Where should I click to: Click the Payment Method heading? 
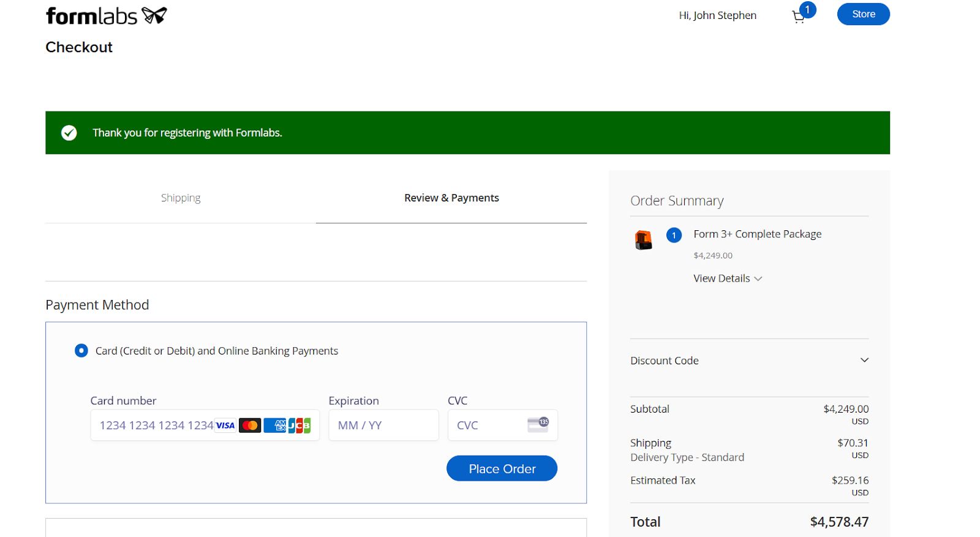tap(97, 305)
